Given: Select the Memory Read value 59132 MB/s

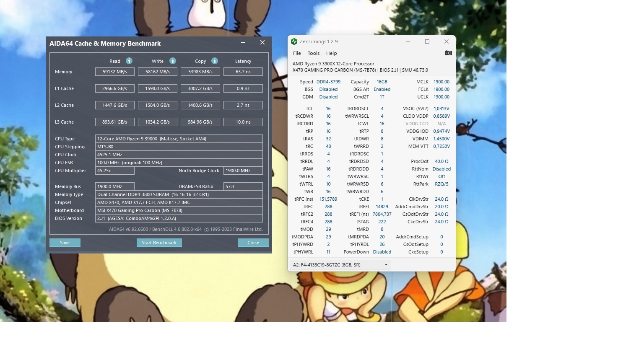Looking at the screenshot, I should tap(115, 72).
